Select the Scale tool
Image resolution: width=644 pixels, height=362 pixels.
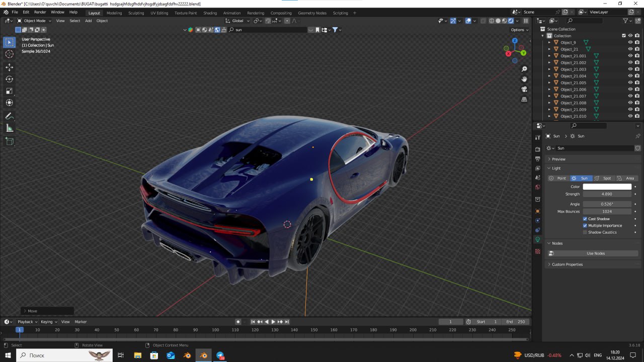[9, 91]
